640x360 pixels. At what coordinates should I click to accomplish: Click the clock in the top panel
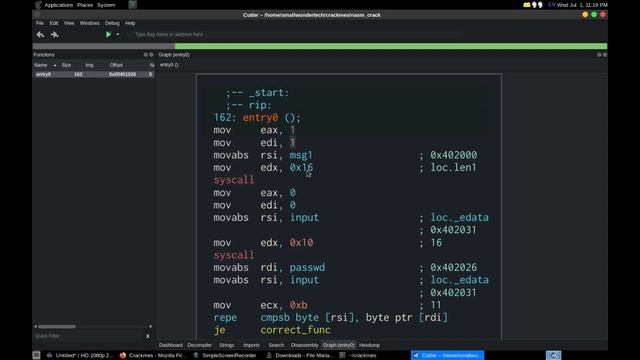coord(582,5)
